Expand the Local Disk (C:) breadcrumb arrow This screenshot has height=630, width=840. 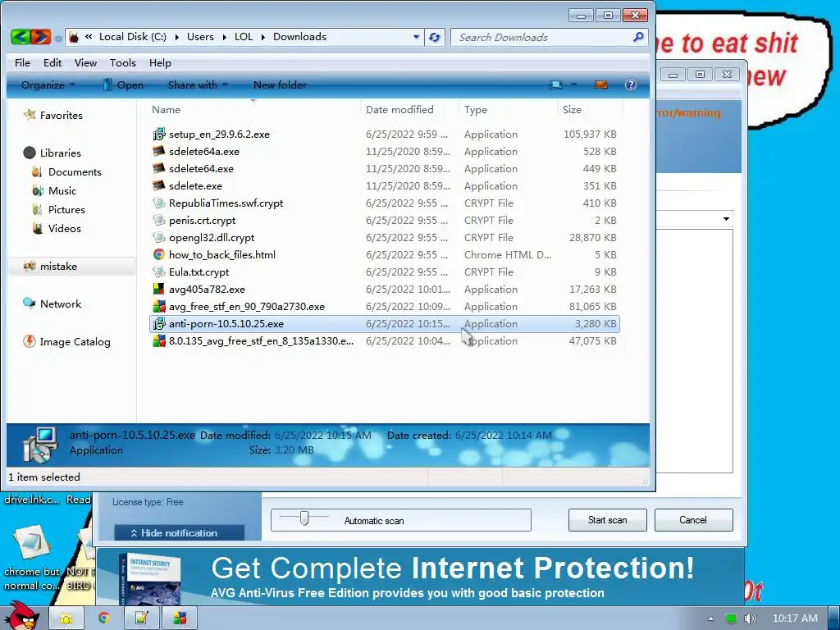[x=176, y=37]
